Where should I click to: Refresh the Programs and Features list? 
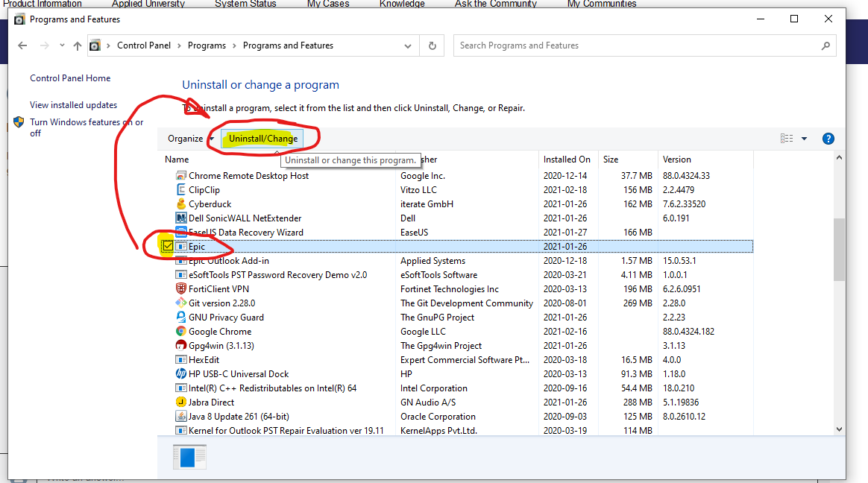pos(433,46)
